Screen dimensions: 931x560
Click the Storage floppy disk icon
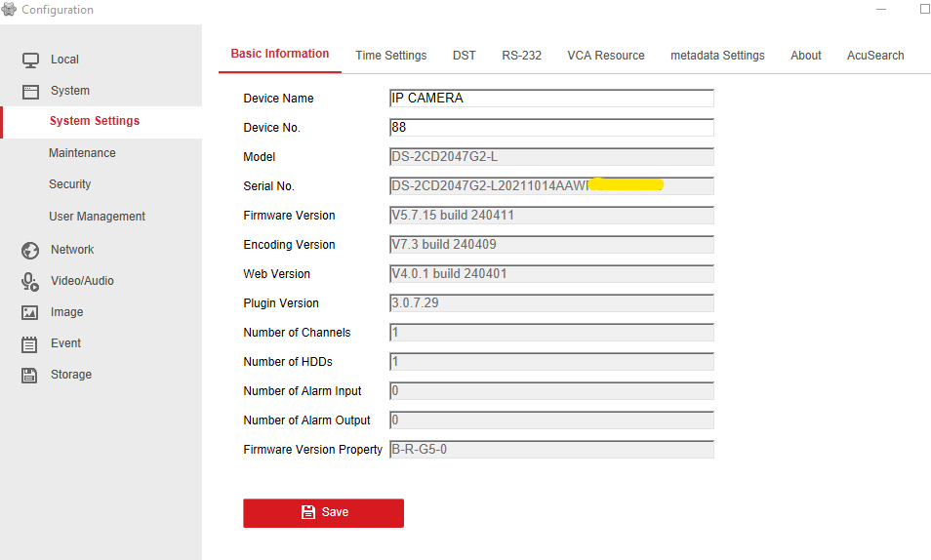pos(30,375)
